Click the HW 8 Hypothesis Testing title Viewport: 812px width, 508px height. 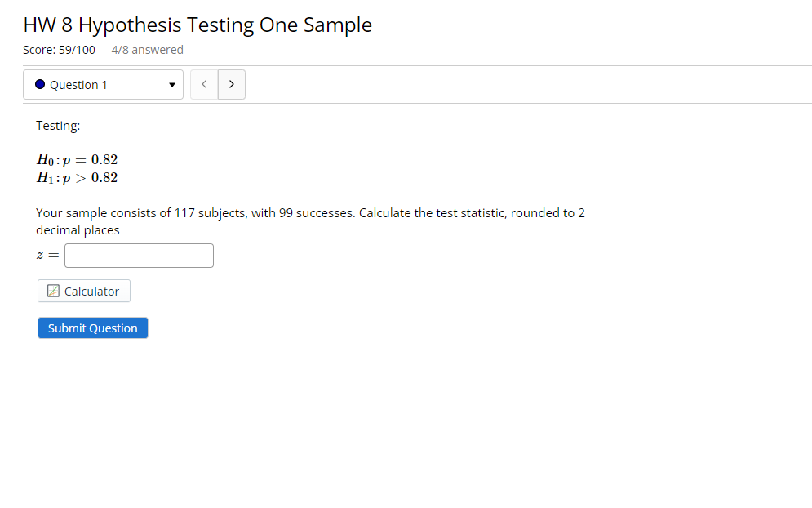pyautogui.click(x=197, y=25)
